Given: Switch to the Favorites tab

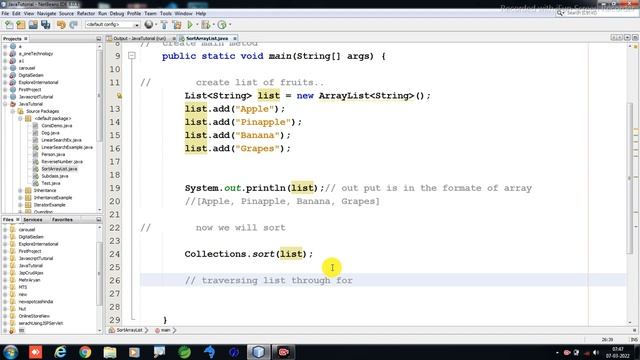Looking at the screenshot, I should (x=62, y=220).
